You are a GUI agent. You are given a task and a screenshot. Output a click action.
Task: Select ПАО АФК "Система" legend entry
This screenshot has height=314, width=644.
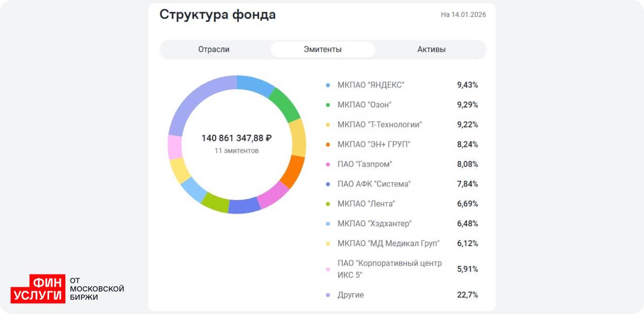(x=374, y=184)
